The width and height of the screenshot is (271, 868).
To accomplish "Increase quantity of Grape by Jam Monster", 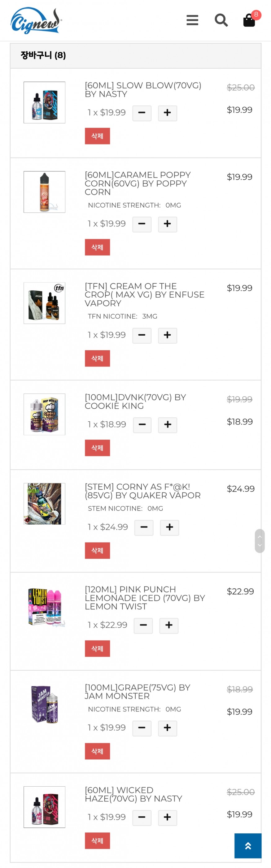I will [x=167, y=728].
